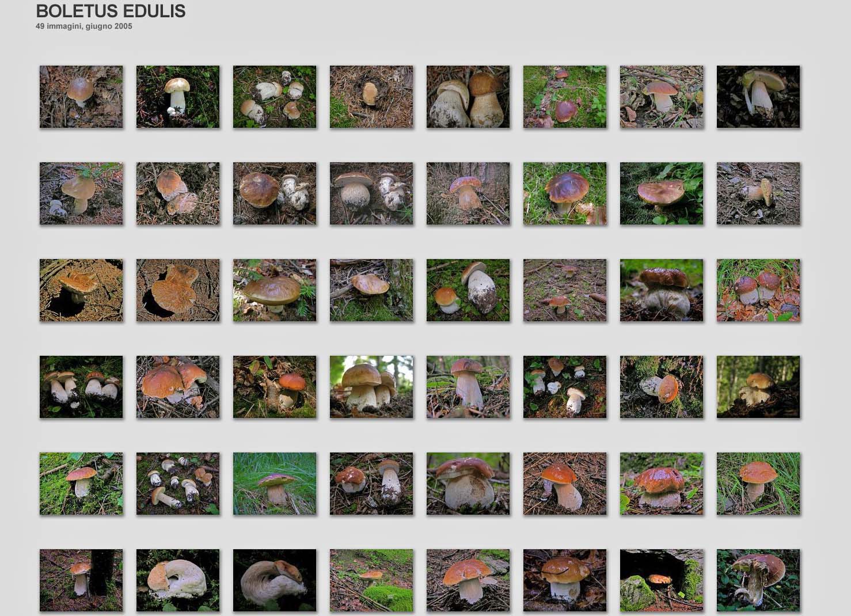851x616 pixels.
Task: Open thumbnail with four picked mushrooms on grass
Action: (x=275, y=97)
